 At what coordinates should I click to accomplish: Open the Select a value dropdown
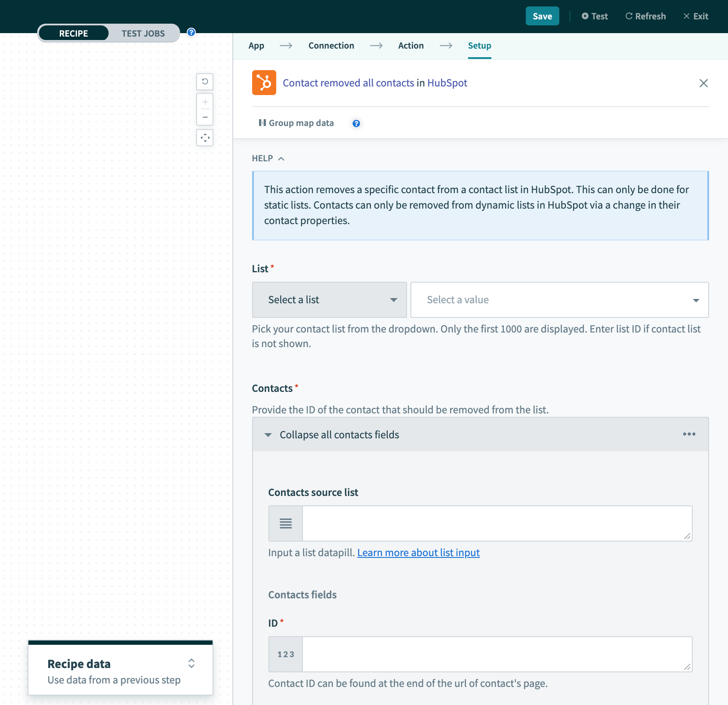(558, 299)
